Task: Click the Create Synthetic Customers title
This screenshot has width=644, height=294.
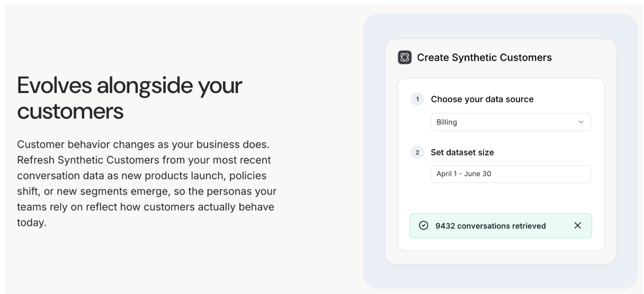Action: coord(485,58)
